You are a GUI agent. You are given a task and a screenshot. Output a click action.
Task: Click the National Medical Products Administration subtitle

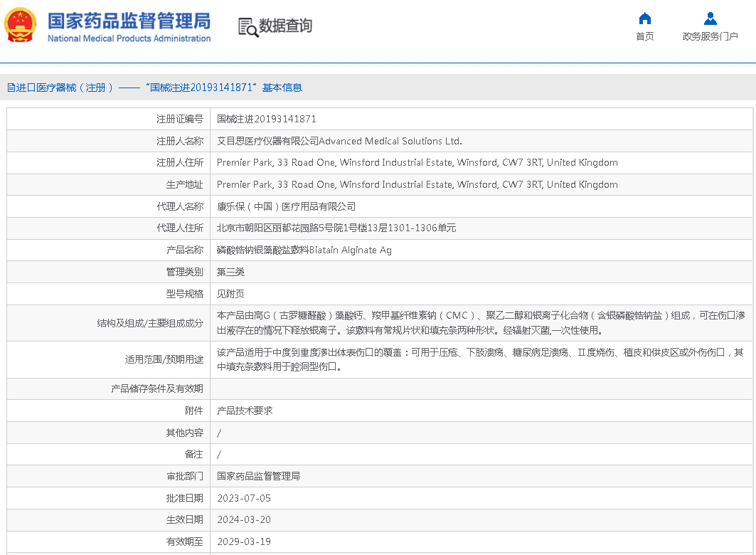click(129, 38)
